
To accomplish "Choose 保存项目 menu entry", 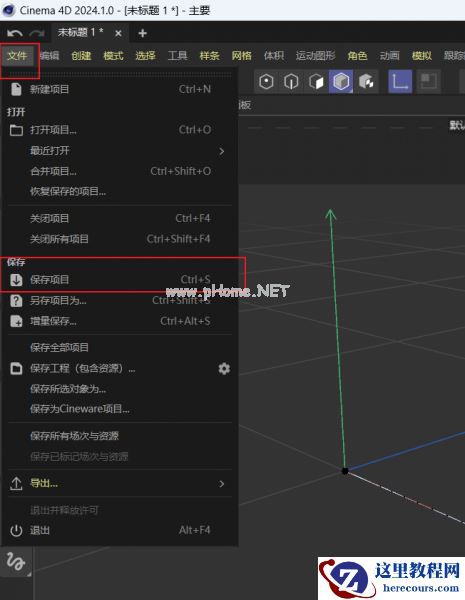I will click(119, 280).
